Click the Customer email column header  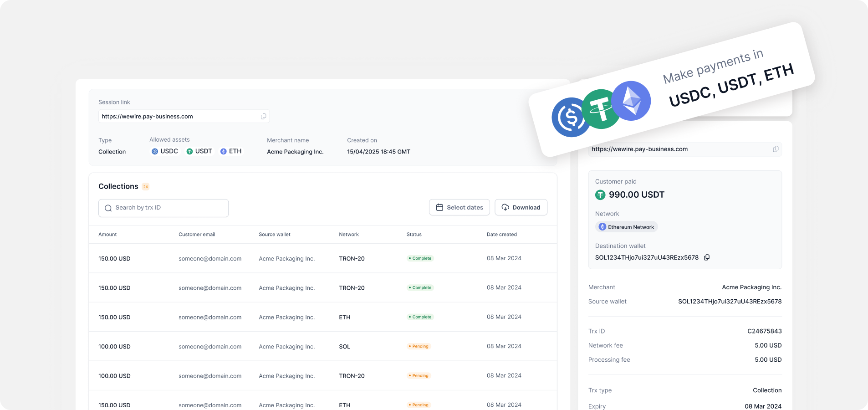(x=197, y=235)
